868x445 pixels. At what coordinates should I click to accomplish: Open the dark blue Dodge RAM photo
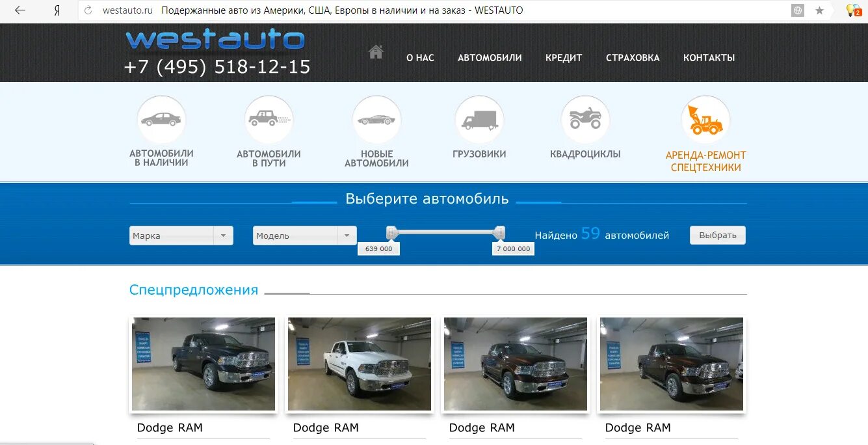click(x=204, y=364)
